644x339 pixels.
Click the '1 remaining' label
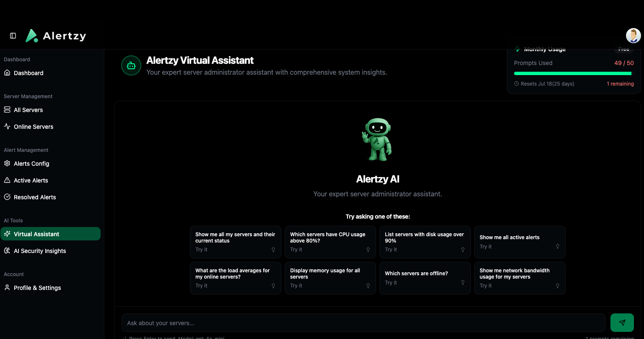tap(621, 84)
